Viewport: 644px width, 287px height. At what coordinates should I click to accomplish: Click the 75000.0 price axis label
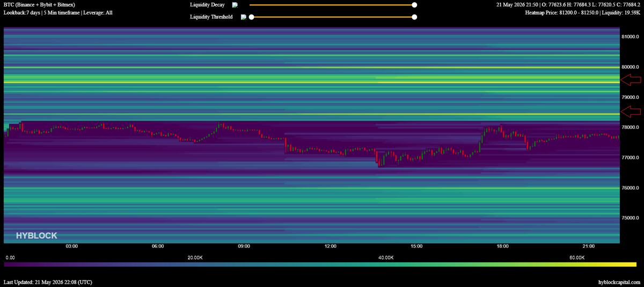[631, 218]
